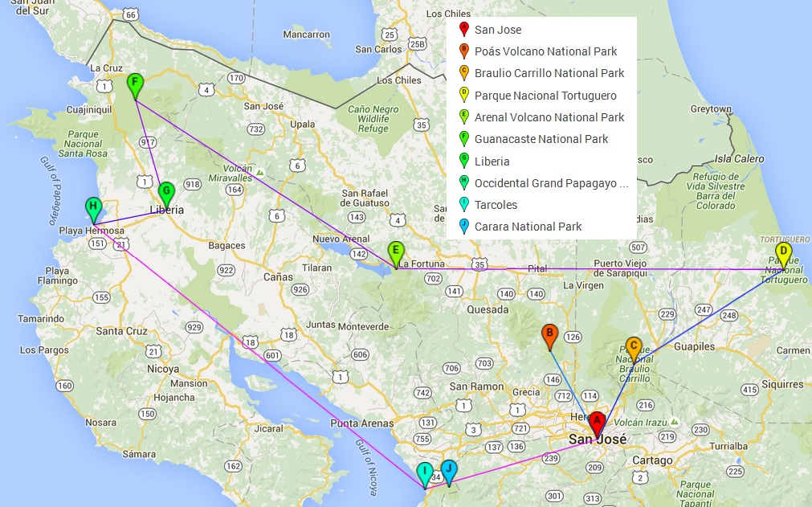Click the "San José" city label on map
Image resolution: width=812 pixels, height=507 pixels.
click(598, 440)
